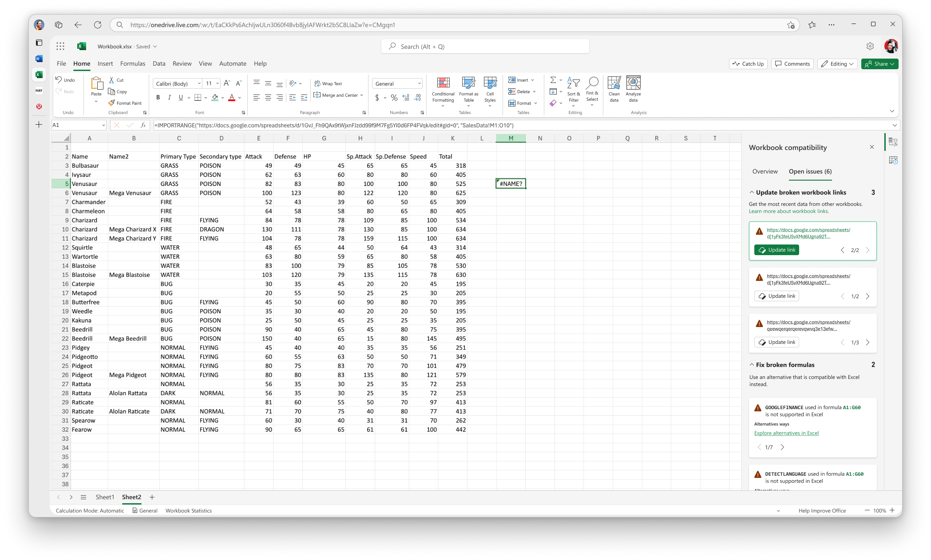Toggle top vertical alignment
931x560 pixels.
[256, 83]
